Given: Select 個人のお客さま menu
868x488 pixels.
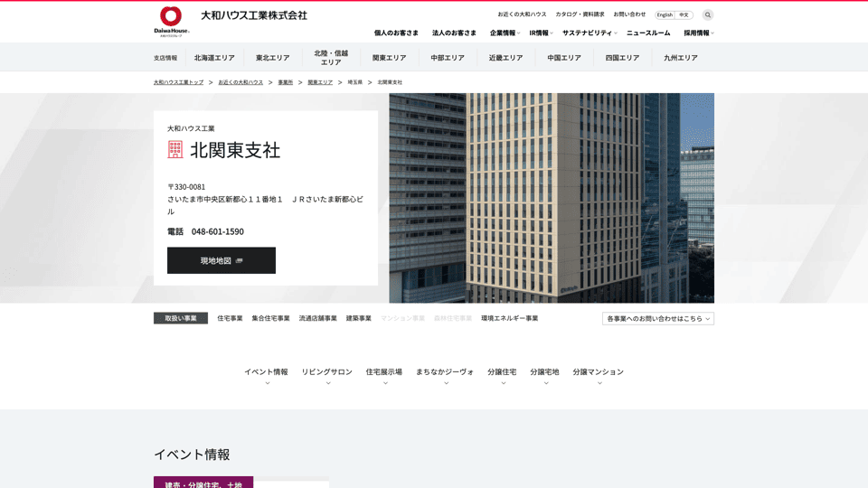Looking at the screenshot, I should (396, 33).
